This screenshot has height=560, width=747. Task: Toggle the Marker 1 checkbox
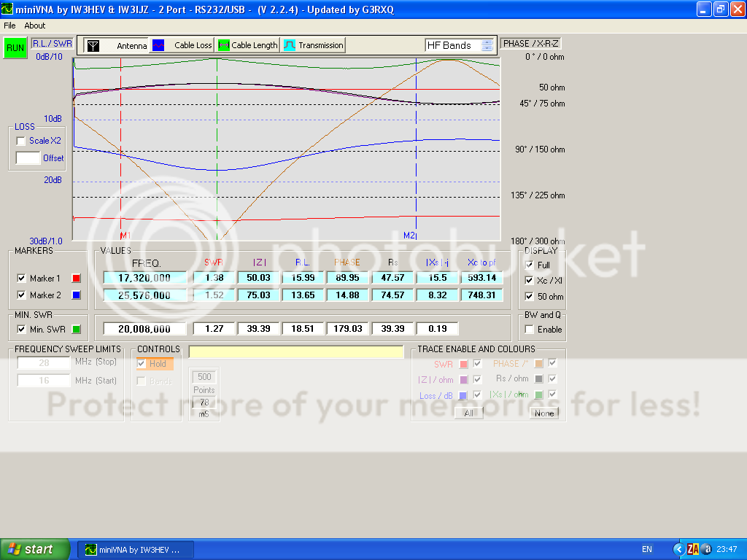coord(21,278)
